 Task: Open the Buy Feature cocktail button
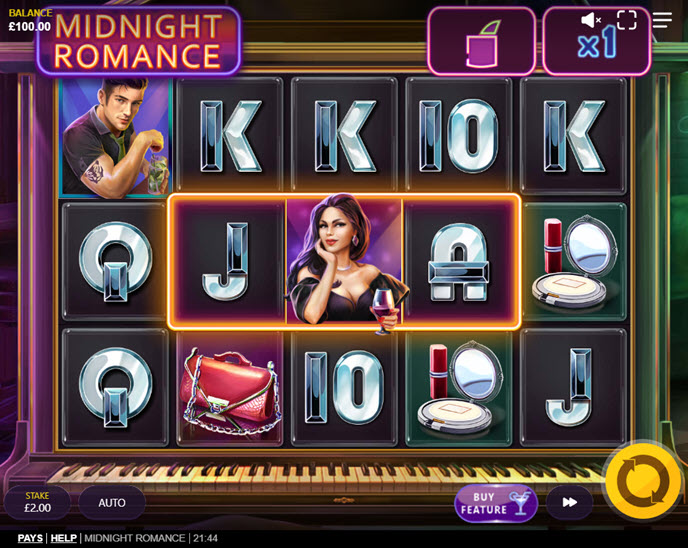point(496,503)
